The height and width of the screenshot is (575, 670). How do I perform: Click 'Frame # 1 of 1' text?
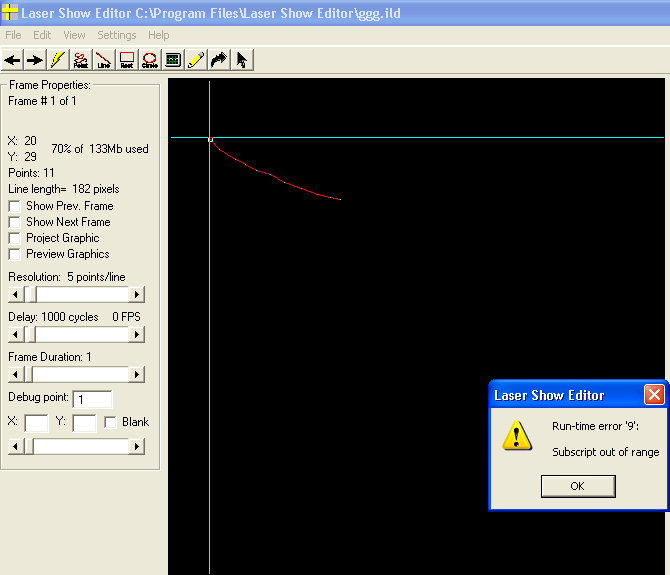pyautogui.click(x=42, y=101)
